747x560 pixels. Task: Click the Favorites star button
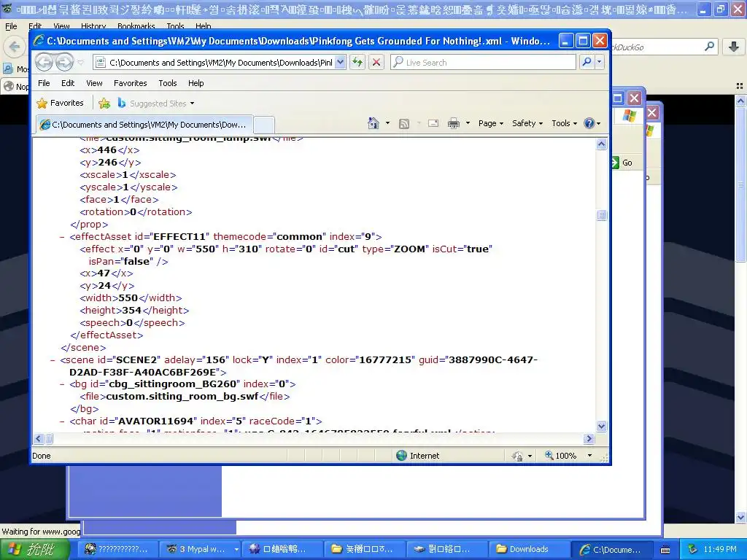[x=60, y=103]
